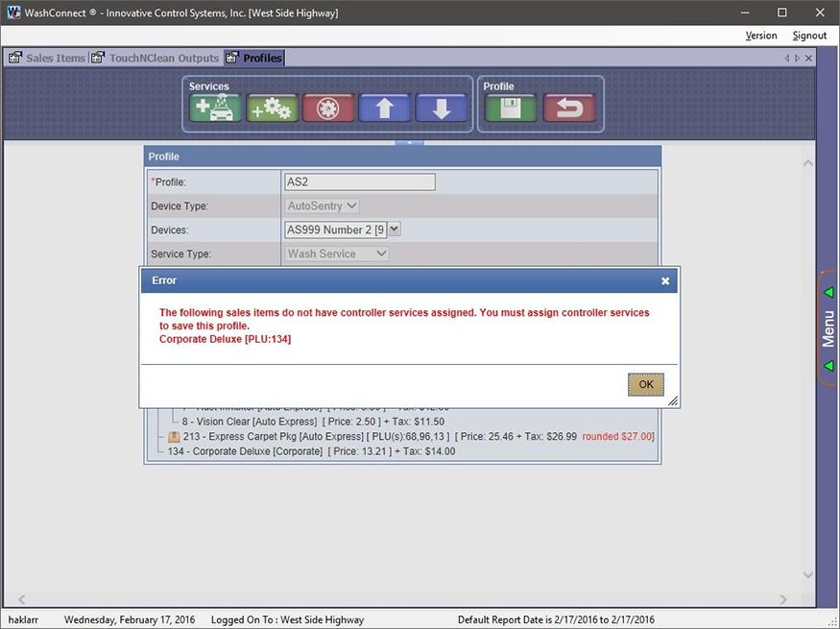
Task: Click the red remove service icon
Action: click(x=328, y=108)
